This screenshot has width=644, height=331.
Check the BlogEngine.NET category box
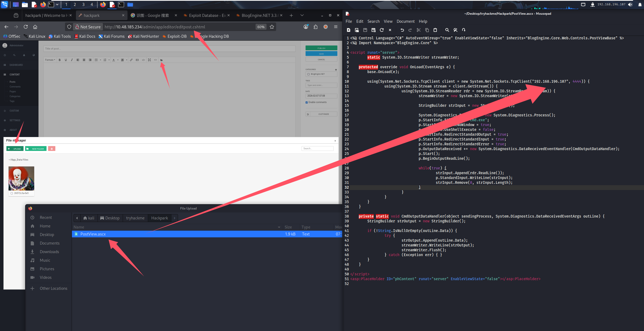308,74
